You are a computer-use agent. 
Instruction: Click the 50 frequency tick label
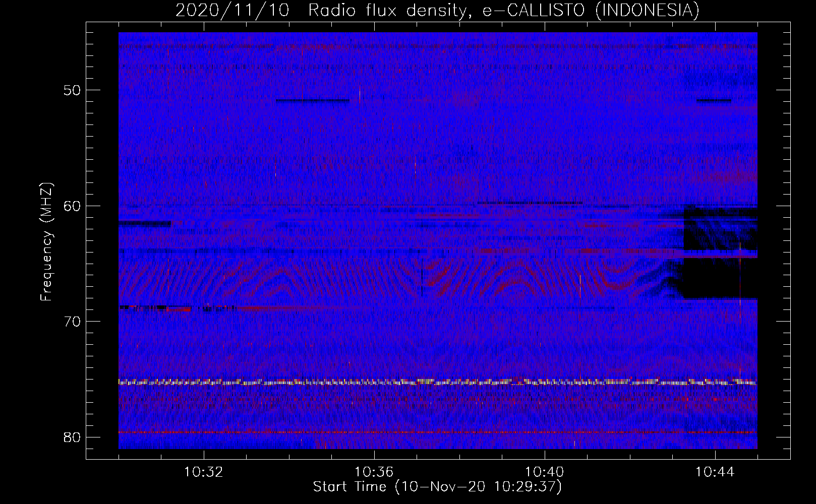pyautogui.click(x=73, y=90)
